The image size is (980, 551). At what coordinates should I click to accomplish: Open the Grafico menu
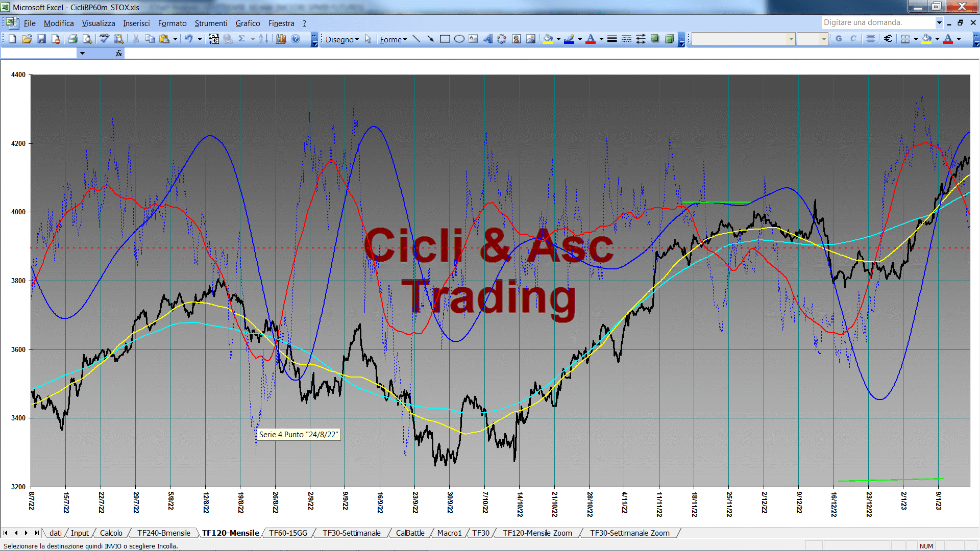point(248,23)
